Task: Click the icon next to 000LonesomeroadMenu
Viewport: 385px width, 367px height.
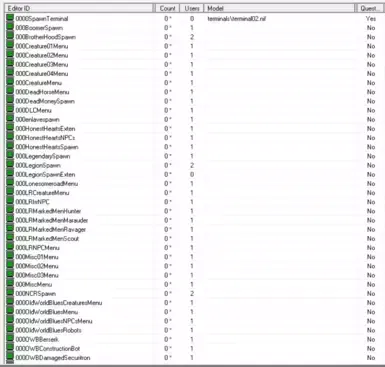Action: point(10,183)
